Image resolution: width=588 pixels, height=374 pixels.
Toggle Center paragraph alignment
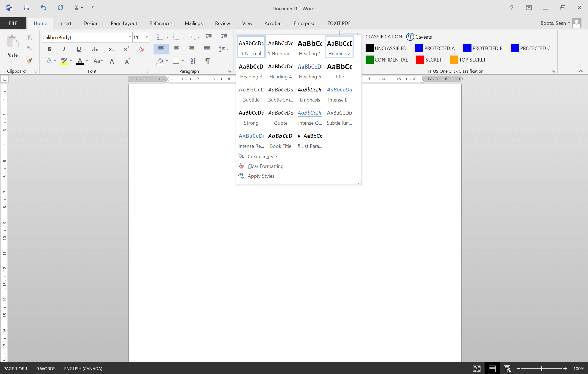tap(176, 49)
